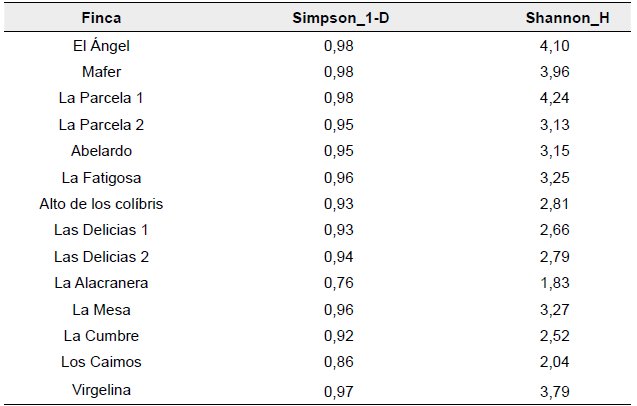The width and height of the screenshot is (637, 406).
Task: Select the El Ángel row name
Action: pyautogui.click(x=101, y=45)
